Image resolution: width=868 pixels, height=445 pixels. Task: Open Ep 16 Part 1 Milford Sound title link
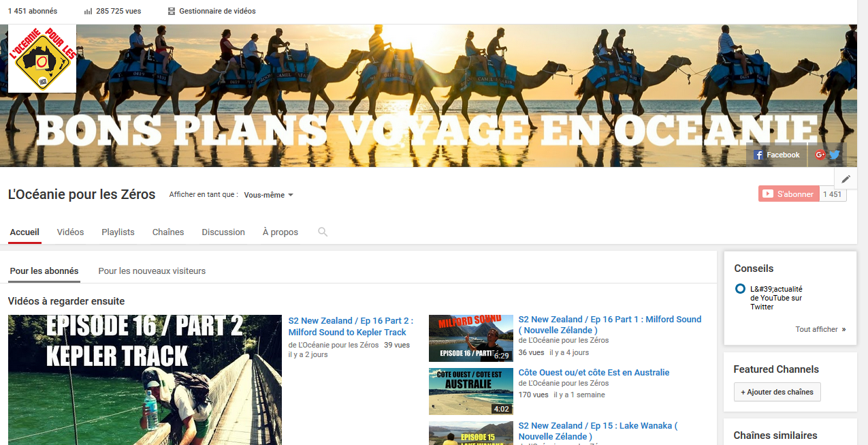coord(610,324)
